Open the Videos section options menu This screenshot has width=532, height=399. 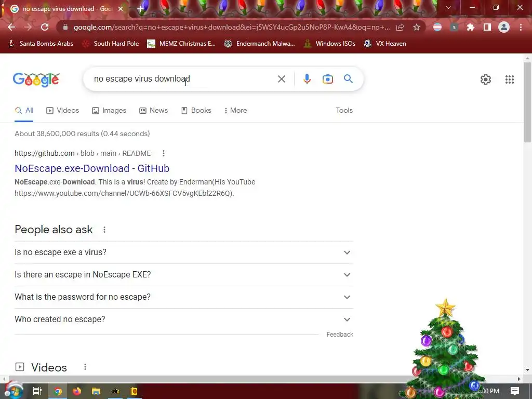click(85, 367)
